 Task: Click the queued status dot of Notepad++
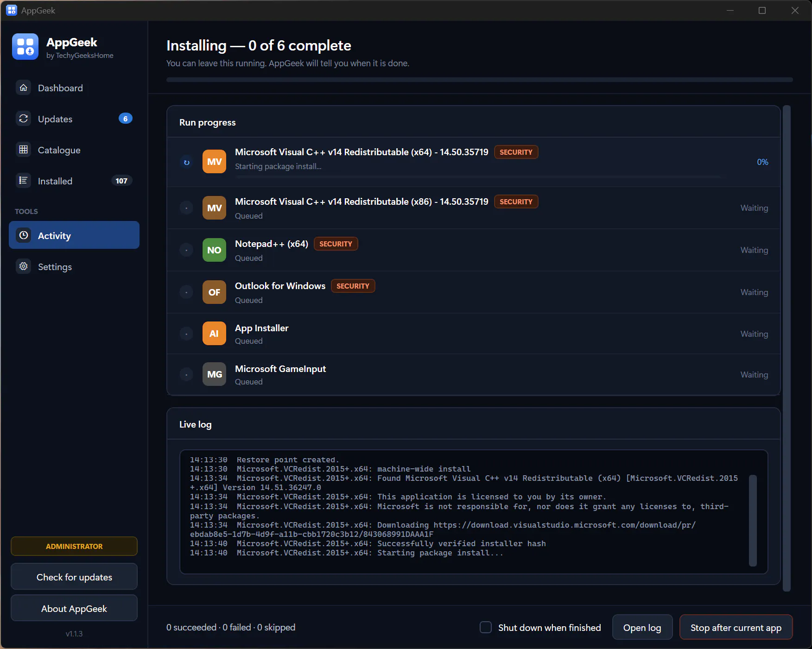pyautogui.click(x=186, y=250)
